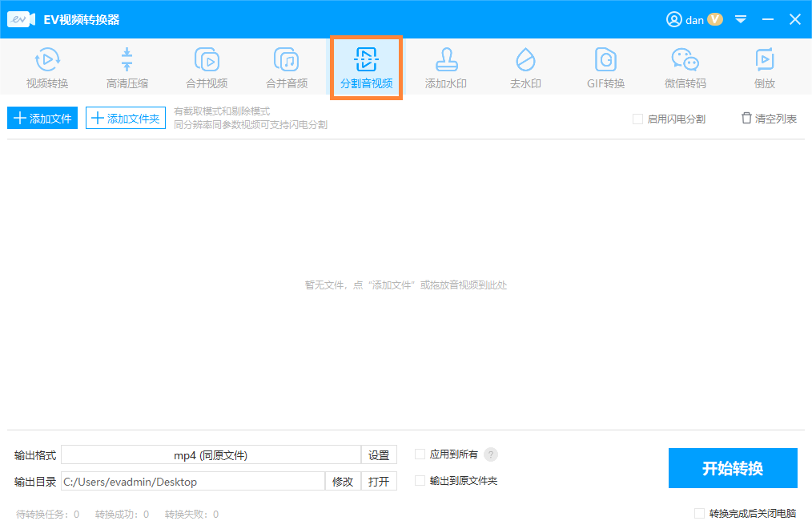Image resolution: width=812 pixels, height=529 pixels.
Task: Click the 添加文件 button
Action: pyautogui.click(x=42, y=119)
